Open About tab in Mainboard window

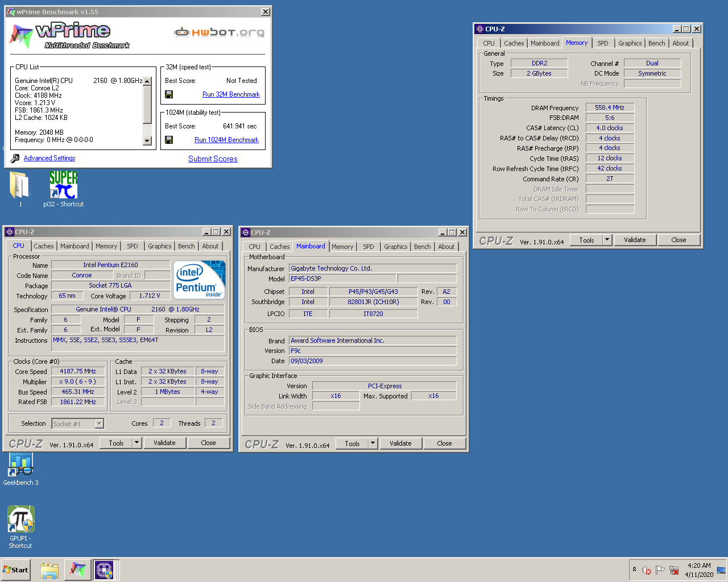pos(446,247)
